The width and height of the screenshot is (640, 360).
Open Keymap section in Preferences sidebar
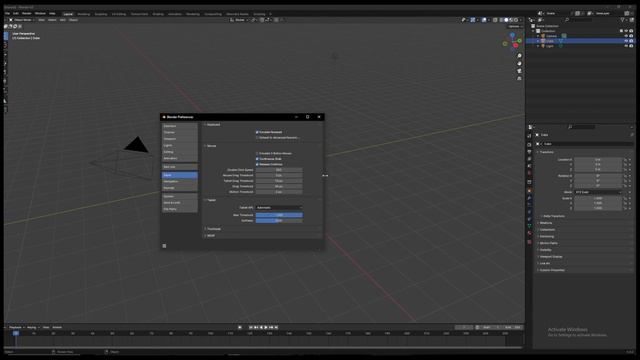(x=180, y=188)
